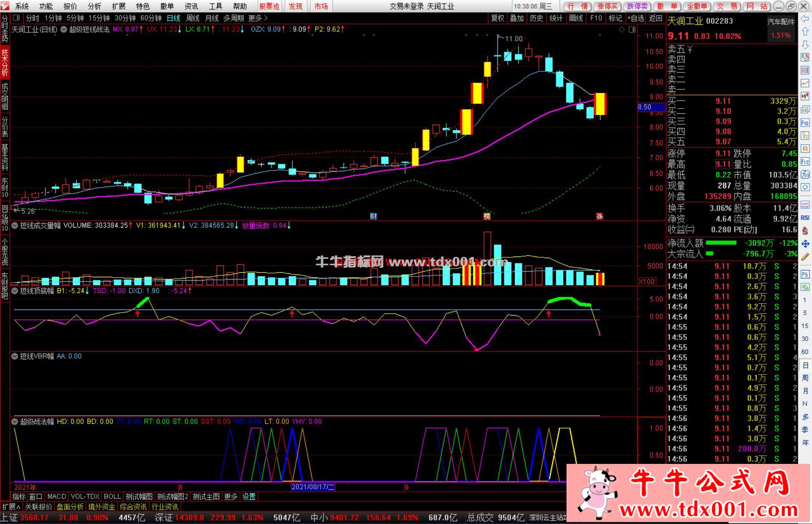Click the 成交明细 left sidebar tab
Viewport: 812px width, 524px height.
click(x=5, y=97)
